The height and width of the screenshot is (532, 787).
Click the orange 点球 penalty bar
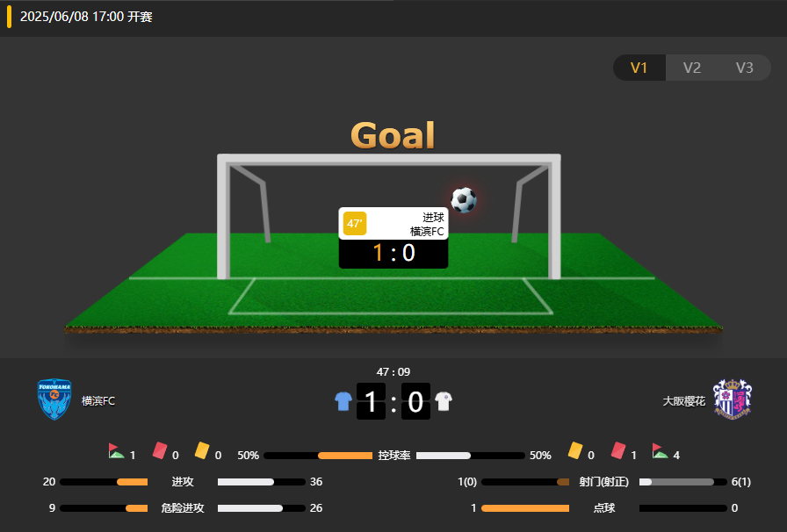click(525, 508)
